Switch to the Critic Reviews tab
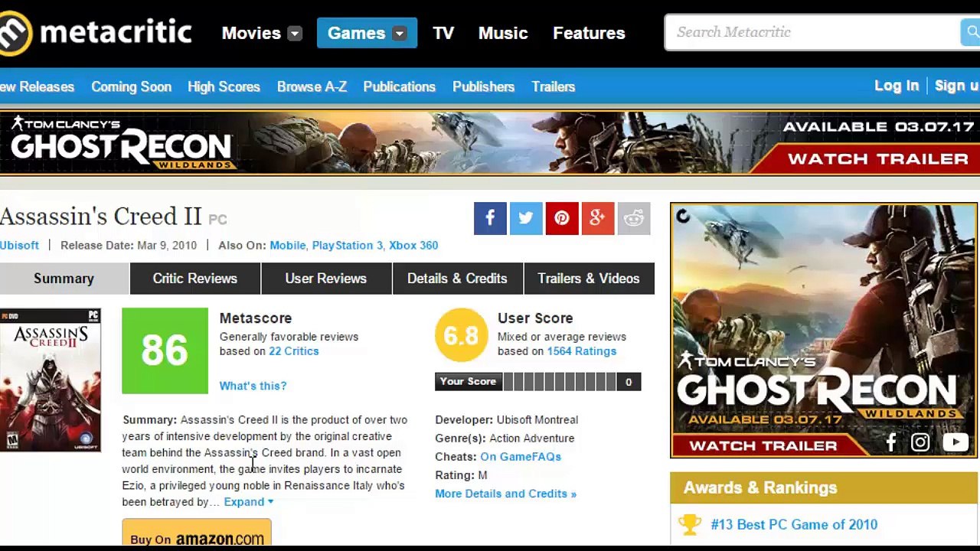 click(195, 279)
